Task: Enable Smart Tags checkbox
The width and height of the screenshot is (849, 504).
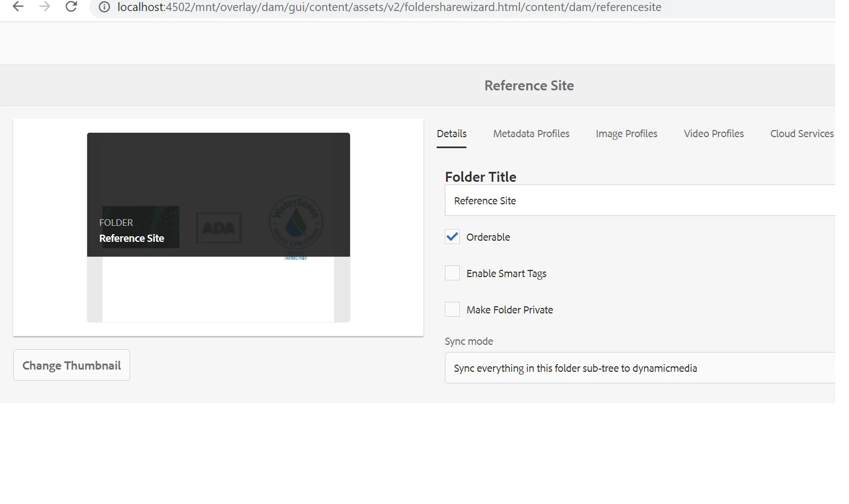Action: [x=452, y=273]
